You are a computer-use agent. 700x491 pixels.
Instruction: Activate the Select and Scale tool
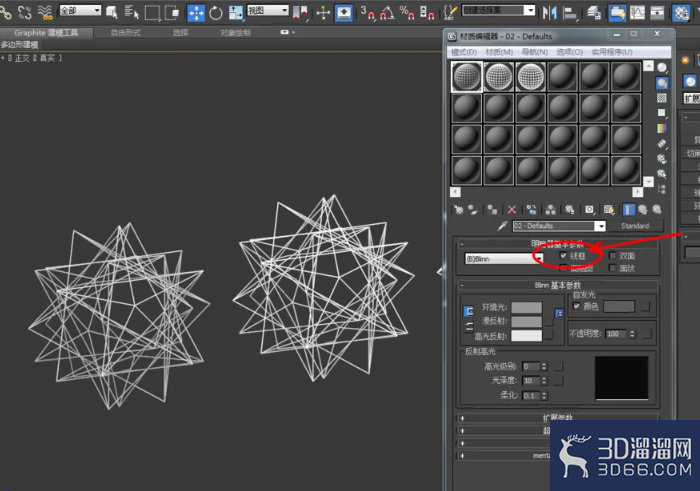236,12
